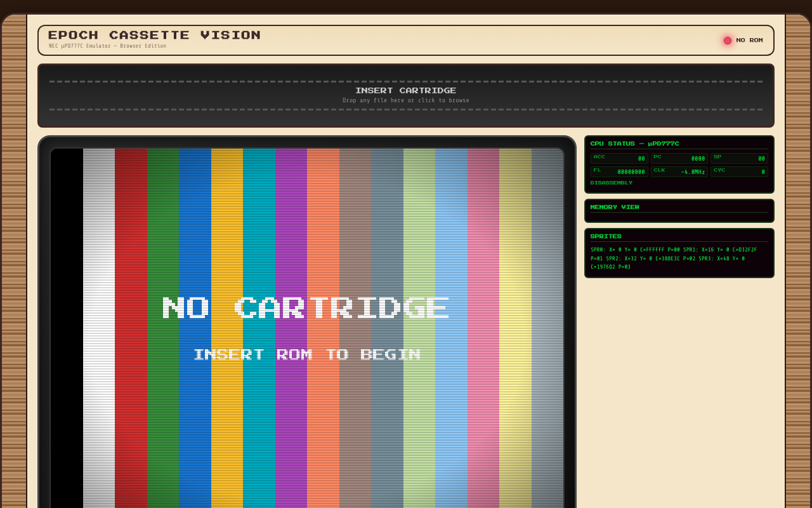Click the INSERT ROM TO BEGIN text
Viewport: 812px width, 508px height.
(x=307, y=354)
